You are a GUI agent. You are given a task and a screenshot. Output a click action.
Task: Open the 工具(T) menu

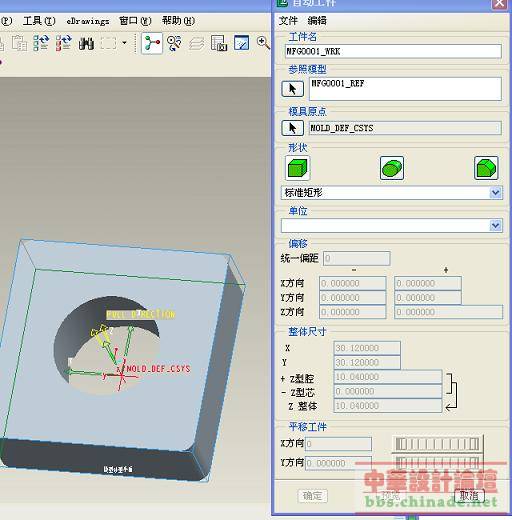(x=39, y=21)
